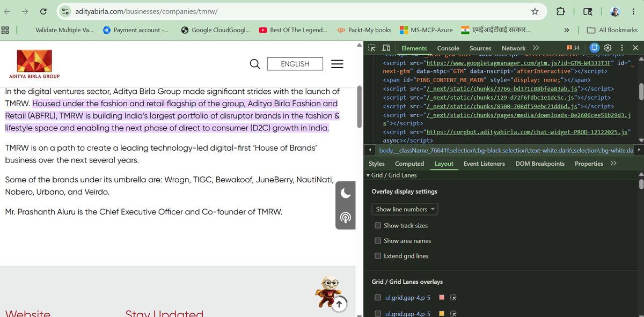The width and height of the screenshot is (644, 317).
Task: Open the DevTools AI assistance icon
Action: point(594,48)
